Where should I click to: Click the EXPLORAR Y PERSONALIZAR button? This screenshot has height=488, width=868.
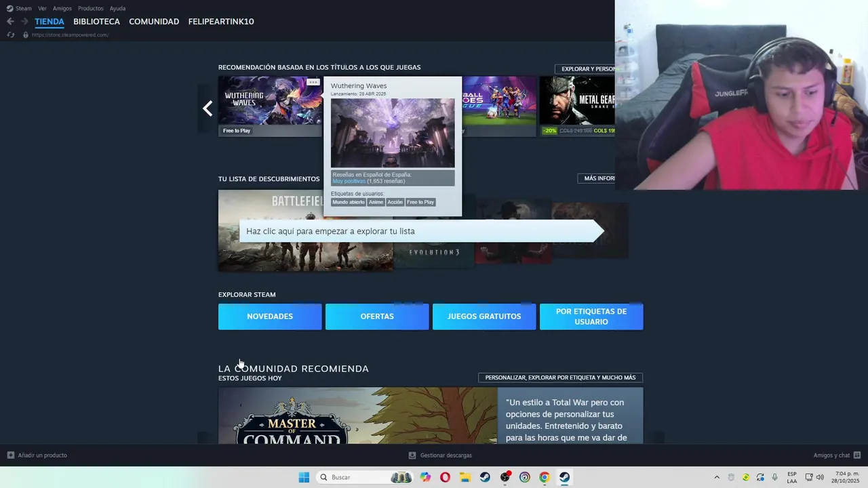click(587, 69)
